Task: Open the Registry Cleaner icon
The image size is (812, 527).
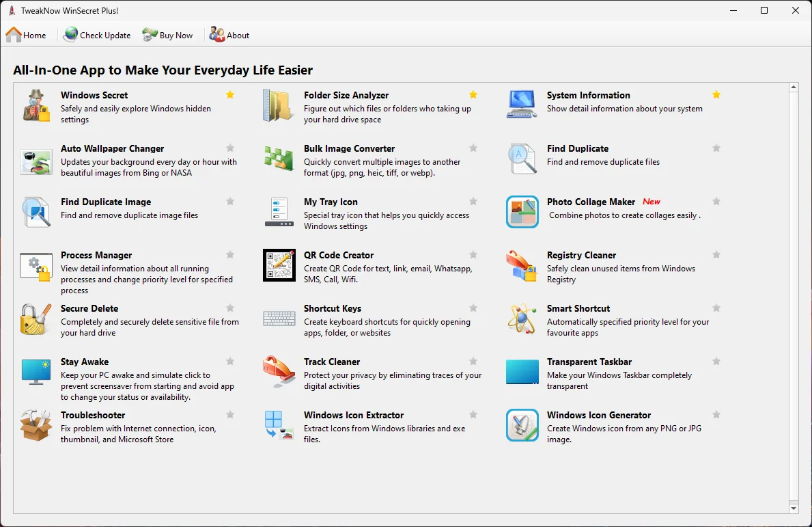Action: point(522,265)
